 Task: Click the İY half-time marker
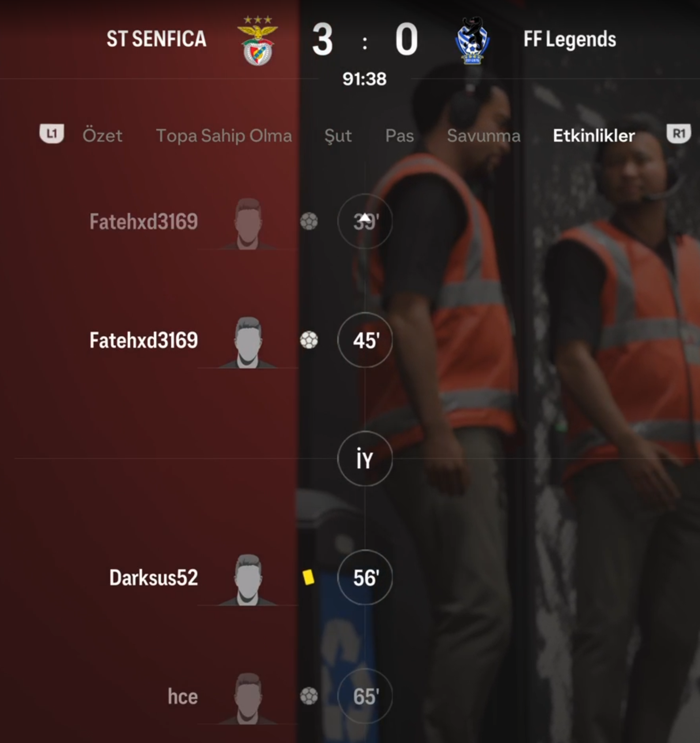pyautogui.click(x=365, y=459)
